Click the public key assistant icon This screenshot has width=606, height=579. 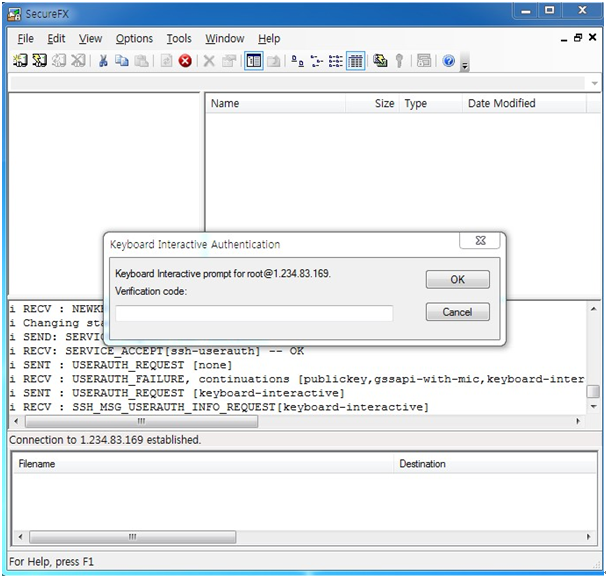[400, 61]
